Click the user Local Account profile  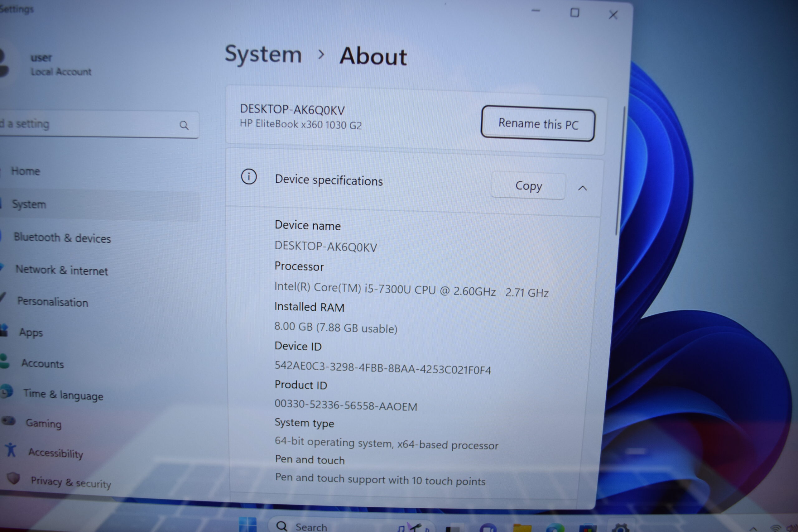tap(46, 65)
